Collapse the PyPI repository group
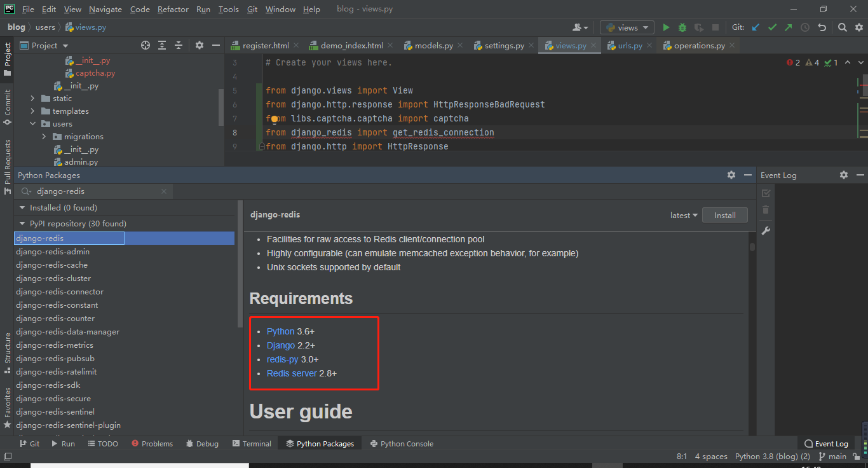This screenshot has width=868, height=468. click(23, 224)
